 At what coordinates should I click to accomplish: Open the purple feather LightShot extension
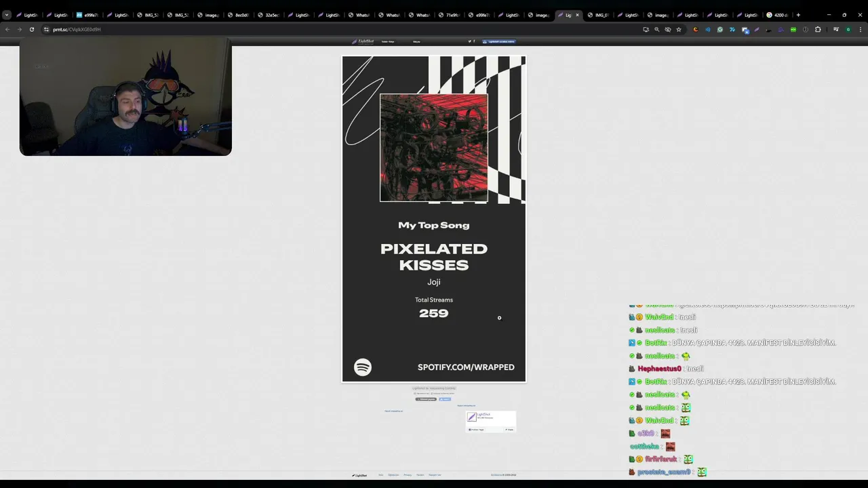[x=757, y=29]
